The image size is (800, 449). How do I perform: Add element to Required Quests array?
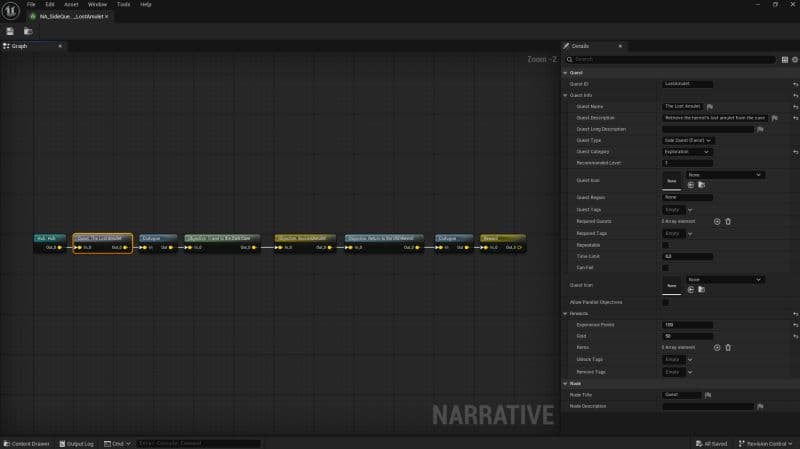(717, 221)
